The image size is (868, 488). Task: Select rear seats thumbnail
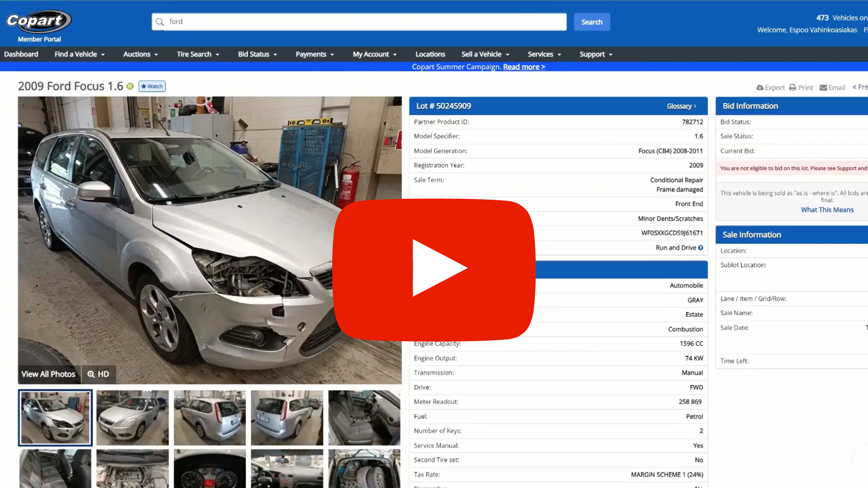tap(55, 469)
